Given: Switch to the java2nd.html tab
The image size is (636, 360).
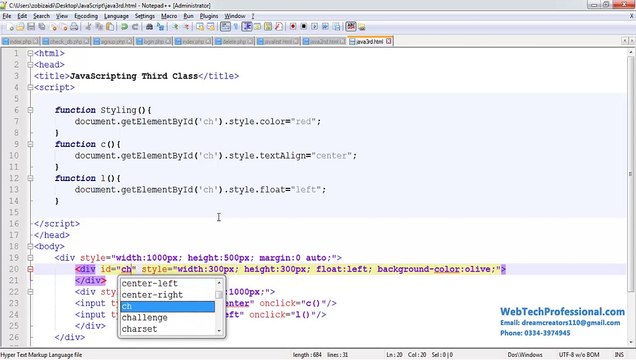Looking at the screenshot, I should (324, 41).
